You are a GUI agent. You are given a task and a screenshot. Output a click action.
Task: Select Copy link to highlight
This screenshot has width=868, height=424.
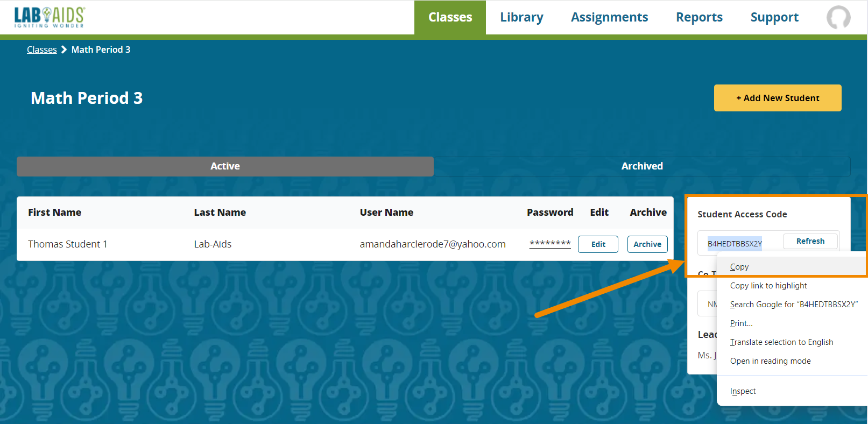(x=768, y=286)
